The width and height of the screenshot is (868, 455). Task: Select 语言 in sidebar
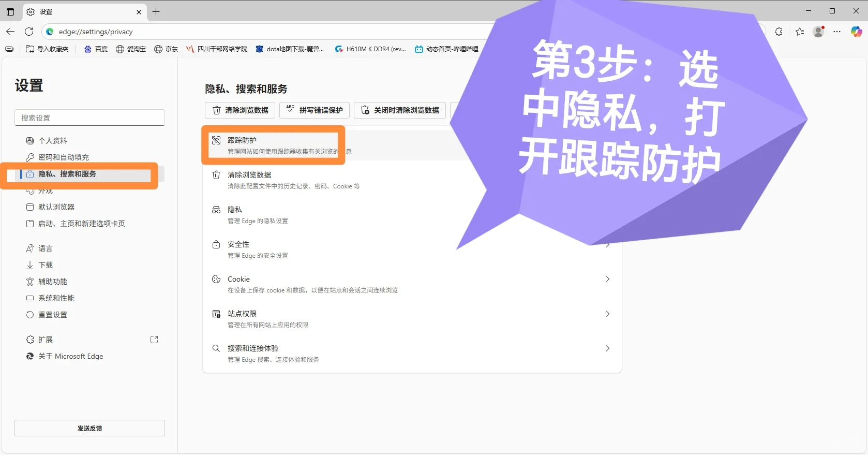(89, 248)
